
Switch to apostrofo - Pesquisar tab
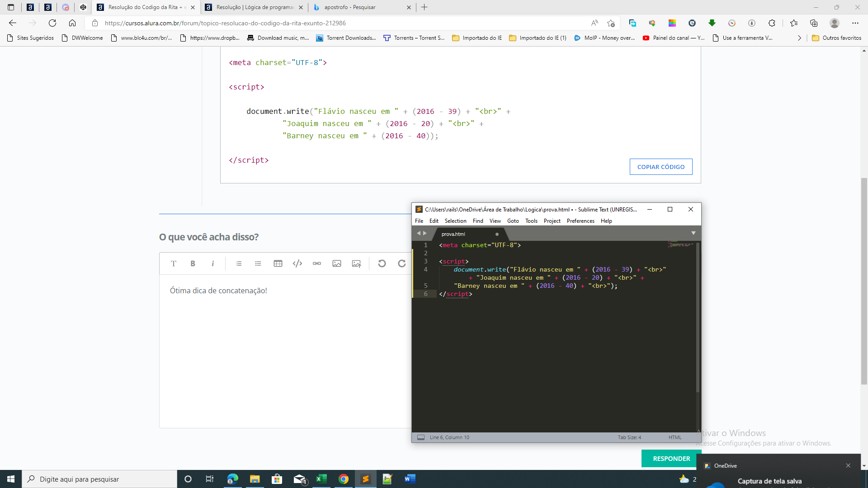[x=362, y=7]
